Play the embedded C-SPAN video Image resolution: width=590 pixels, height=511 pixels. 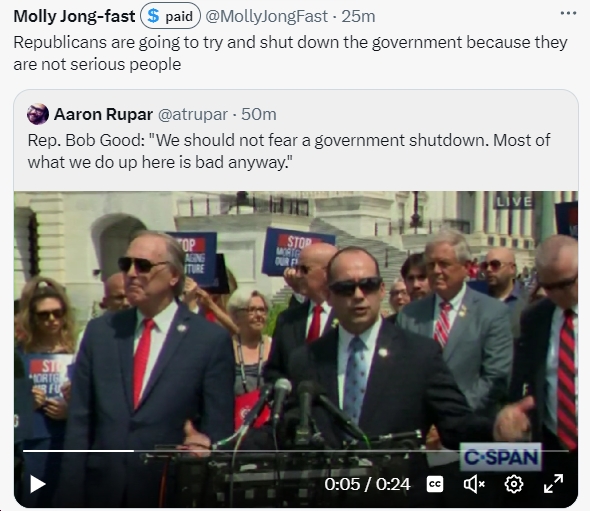pyautogui.click(x=38, y=484)
